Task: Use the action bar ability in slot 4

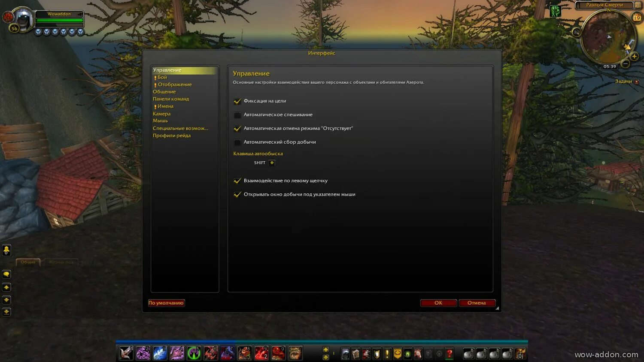Action: pos(177,353)
